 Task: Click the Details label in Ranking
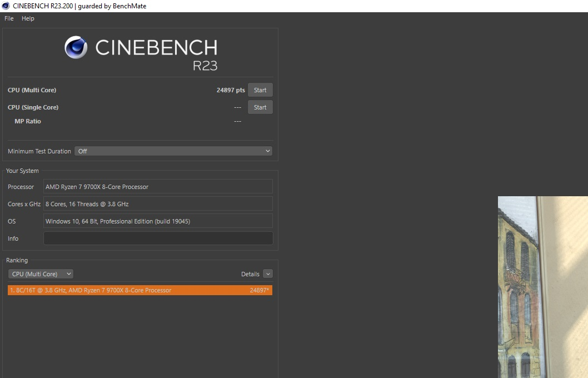pos(250,274)
